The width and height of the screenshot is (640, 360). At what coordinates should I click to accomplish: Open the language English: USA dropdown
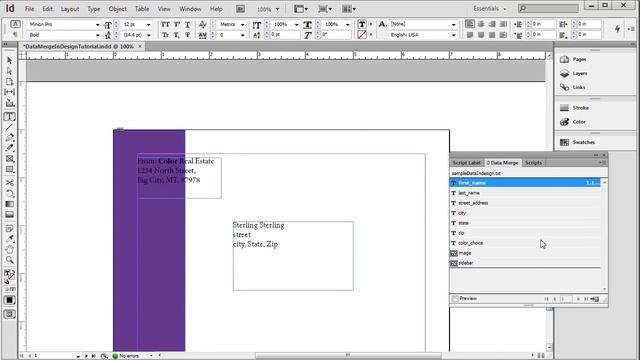[453, 35]
